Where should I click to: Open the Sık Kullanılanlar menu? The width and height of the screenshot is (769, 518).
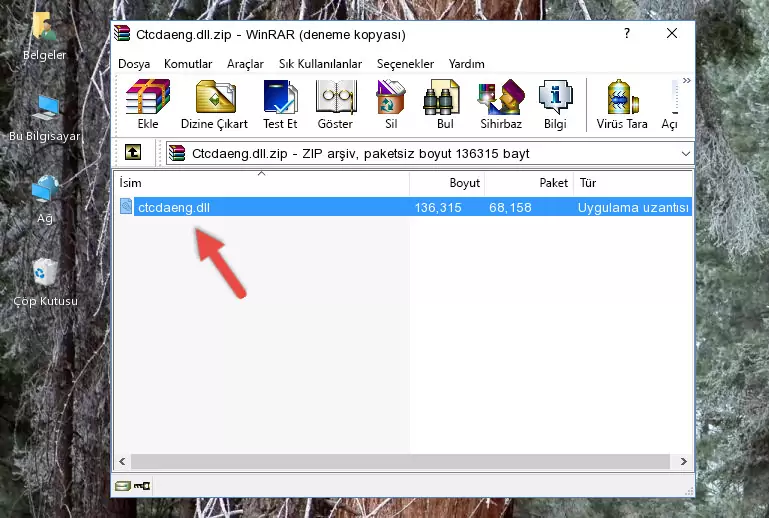coord(320,64)
